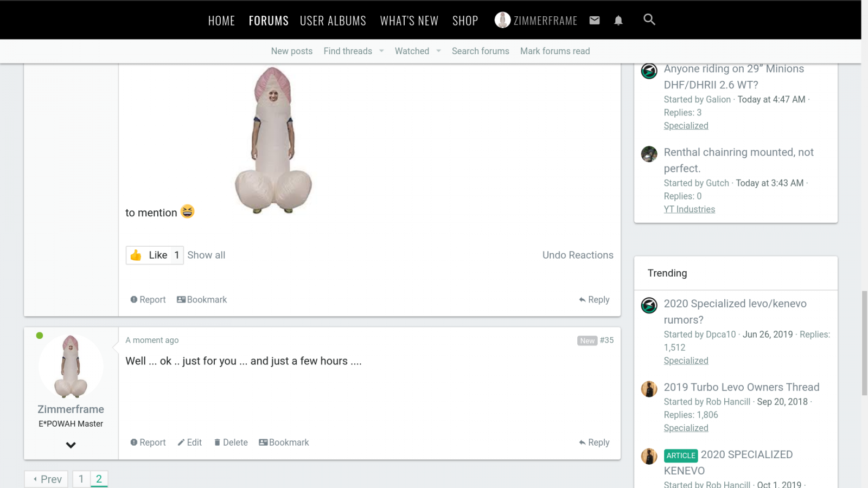Bookmark post #35

tap(284, 442)
